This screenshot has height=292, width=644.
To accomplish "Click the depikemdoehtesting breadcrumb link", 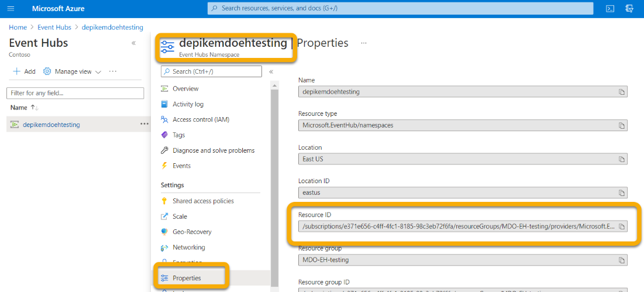I will pos(112,28).
